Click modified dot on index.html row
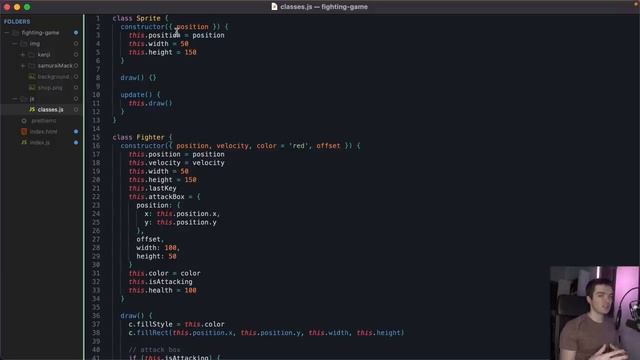 coord(76,132)
